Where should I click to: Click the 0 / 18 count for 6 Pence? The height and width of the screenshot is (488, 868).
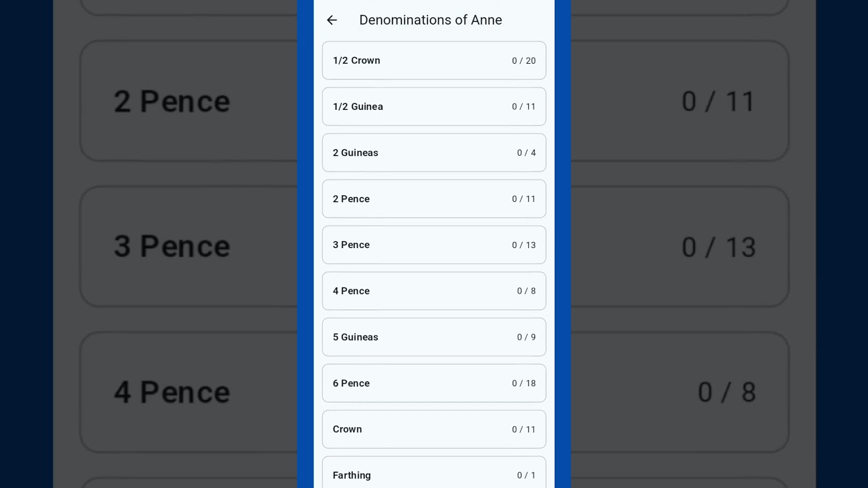pyautogui.click(x=524, y=384)
